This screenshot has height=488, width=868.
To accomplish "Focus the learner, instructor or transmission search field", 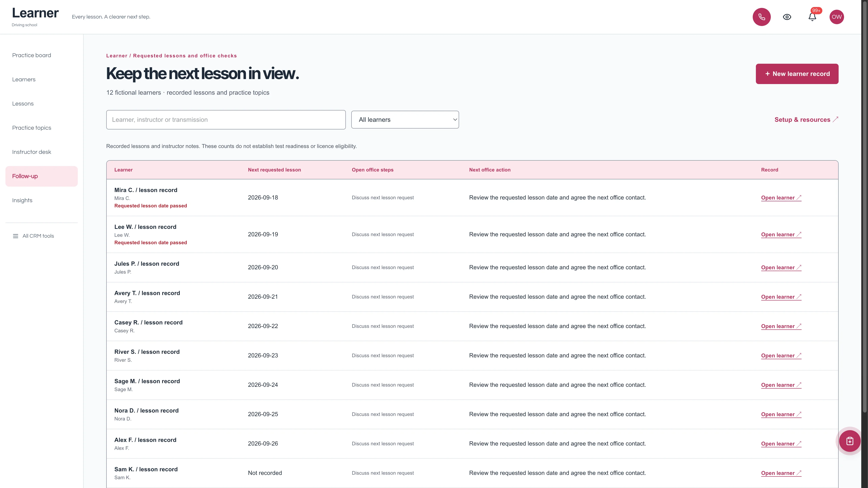I will coord(226,120).
